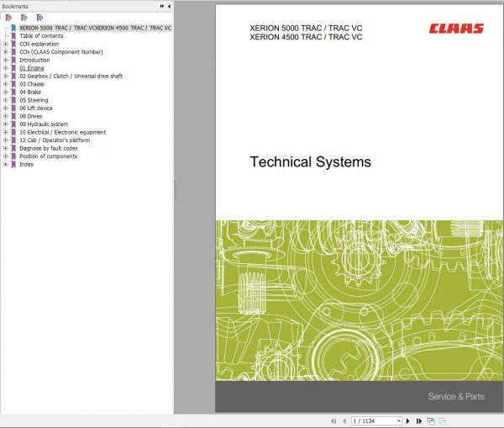This screenshot has height=428, width=504.
Task: Open the 09 Hydraulic system bookmark
Action: 44,124
